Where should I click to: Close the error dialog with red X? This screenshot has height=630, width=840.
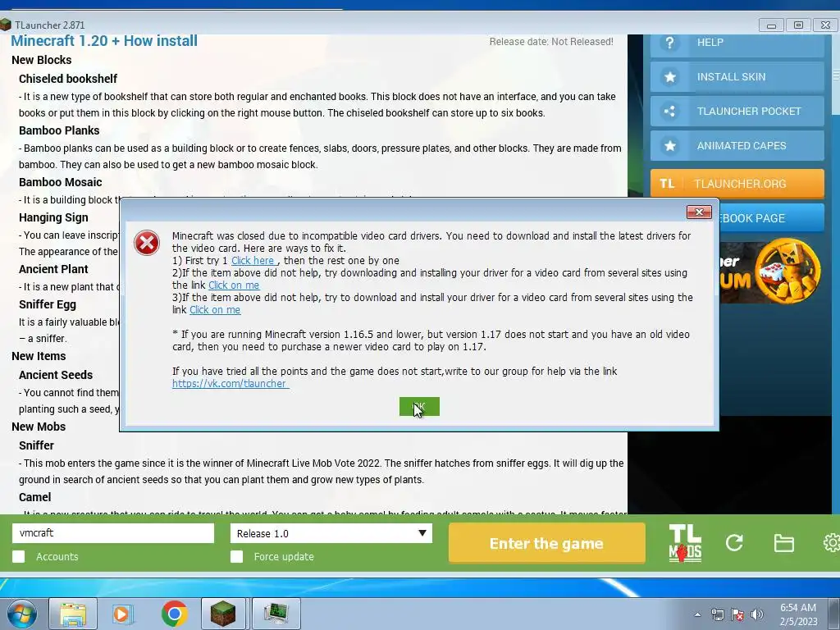pyautogui.click(x=699, y=212)
